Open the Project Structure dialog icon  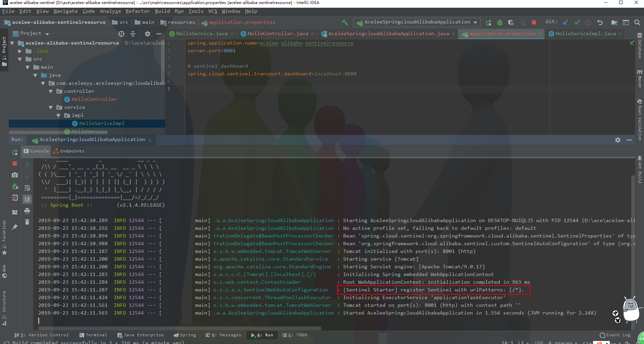[614, 22]
